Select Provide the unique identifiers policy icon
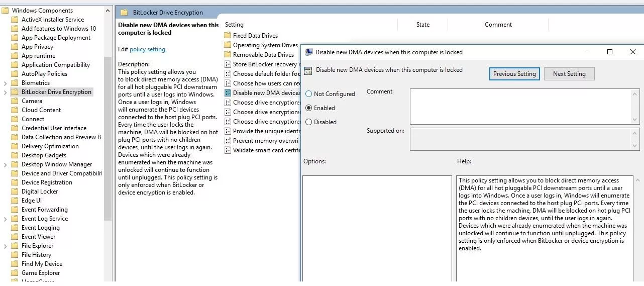644x286 pixels. click(228, 131)
